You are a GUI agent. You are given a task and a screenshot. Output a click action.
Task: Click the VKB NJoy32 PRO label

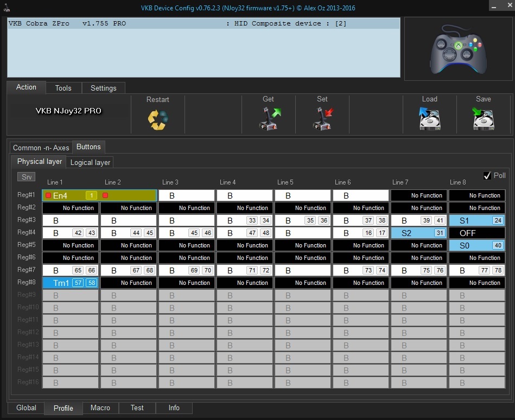coord(68,111)
